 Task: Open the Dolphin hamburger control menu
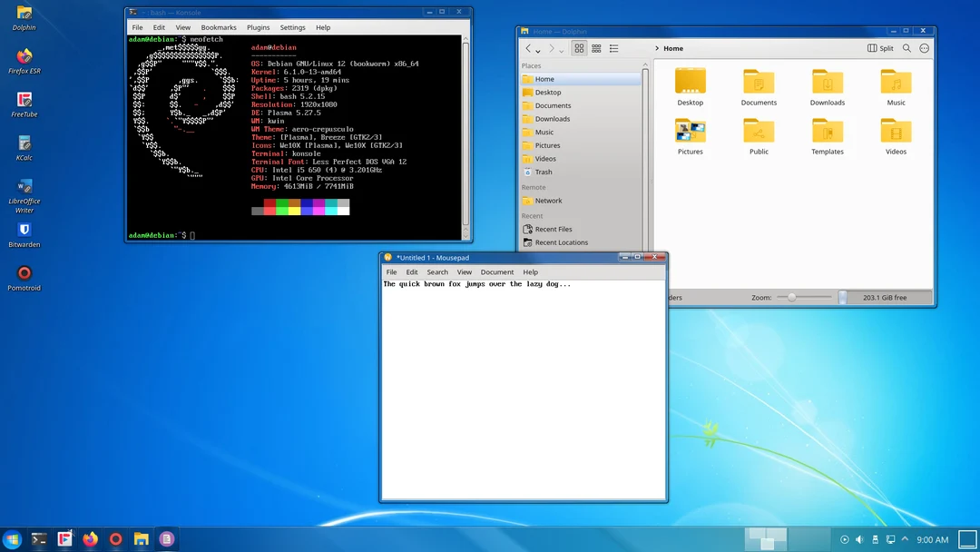[925, 48]
